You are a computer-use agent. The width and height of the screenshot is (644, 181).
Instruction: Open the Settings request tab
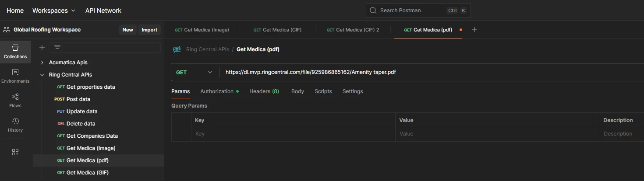(x=353, y=91)
